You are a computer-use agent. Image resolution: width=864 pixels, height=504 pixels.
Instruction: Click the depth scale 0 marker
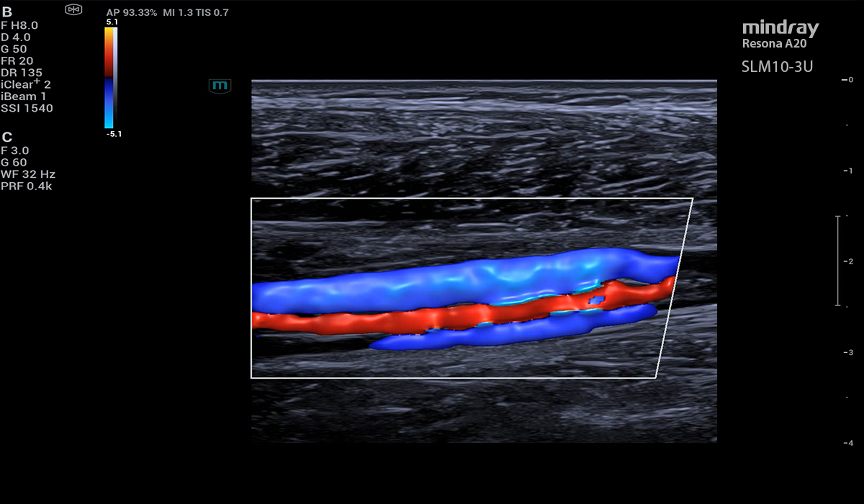click(850, 80)
